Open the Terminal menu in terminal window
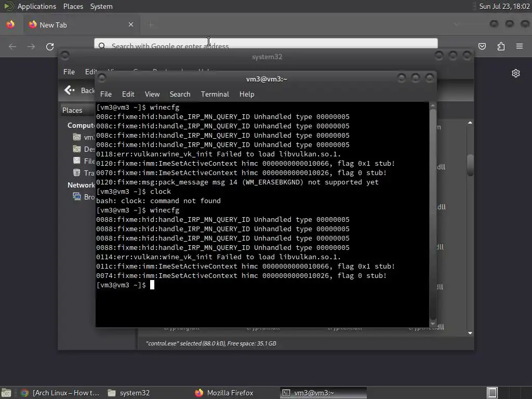Viewport: 532px width, 399px height. pos(215,95)
